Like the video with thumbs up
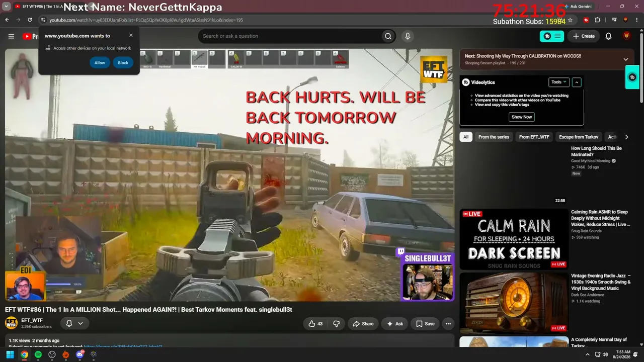Viewport: 644px width, 362px height. [x=316, y=324]
